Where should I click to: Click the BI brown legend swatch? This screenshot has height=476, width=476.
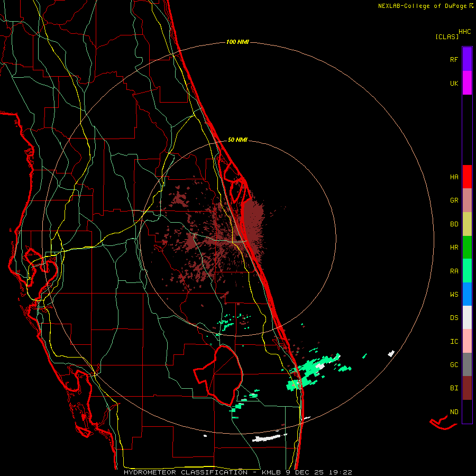[467, 388]
